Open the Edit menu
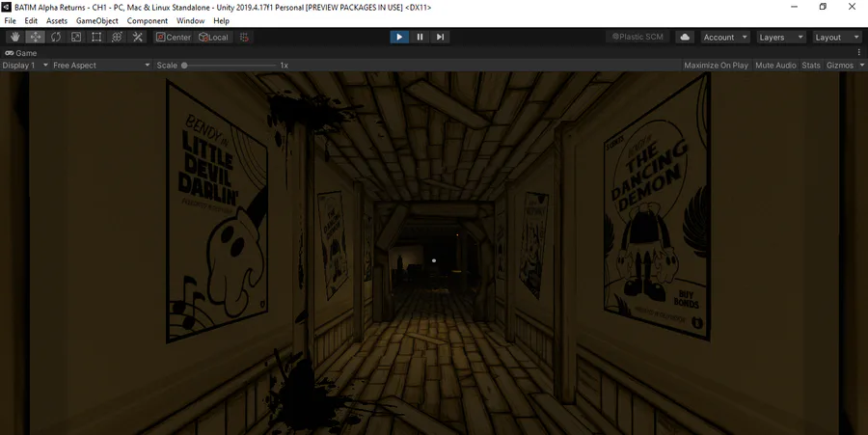This screenshot has height=435, width=868. 31,20
